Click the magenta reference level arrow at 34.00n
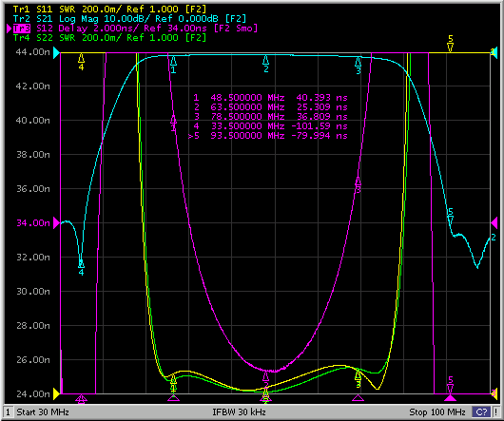This screenshot has width=504, height=421. 56,222
